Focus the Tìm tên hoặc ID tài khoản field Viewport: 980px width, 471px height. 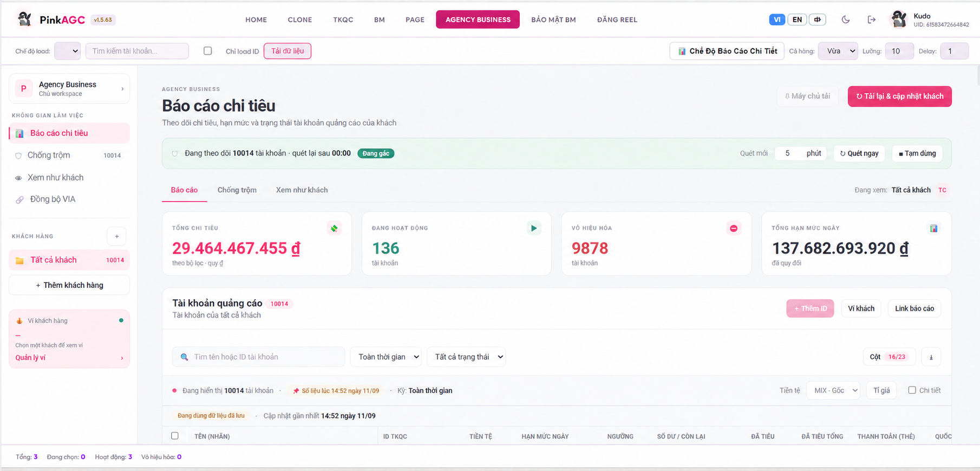coord(258,357)
